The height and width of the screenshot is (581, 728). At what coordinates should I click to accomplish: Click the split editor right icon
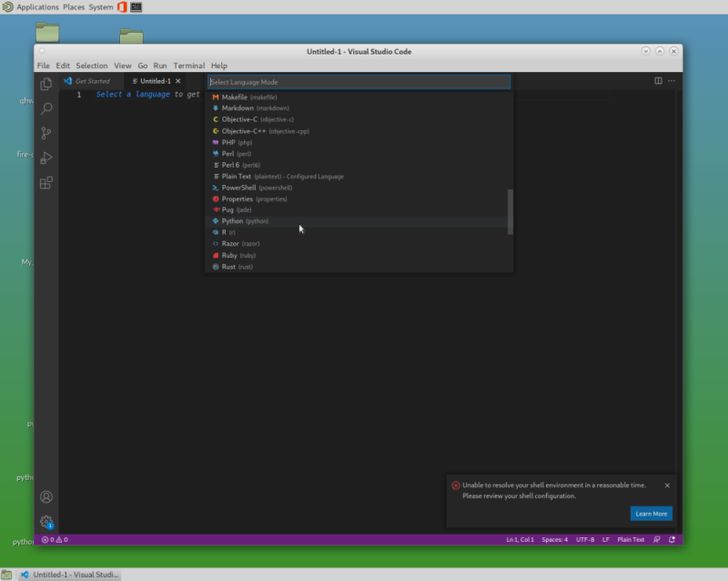click(658, 81)
